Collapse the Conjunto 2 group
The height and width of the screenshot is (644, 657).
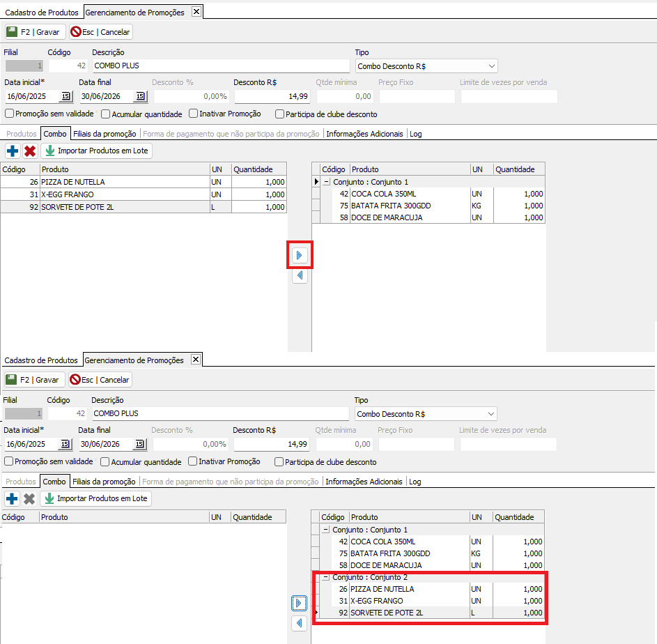pos(326,577)
